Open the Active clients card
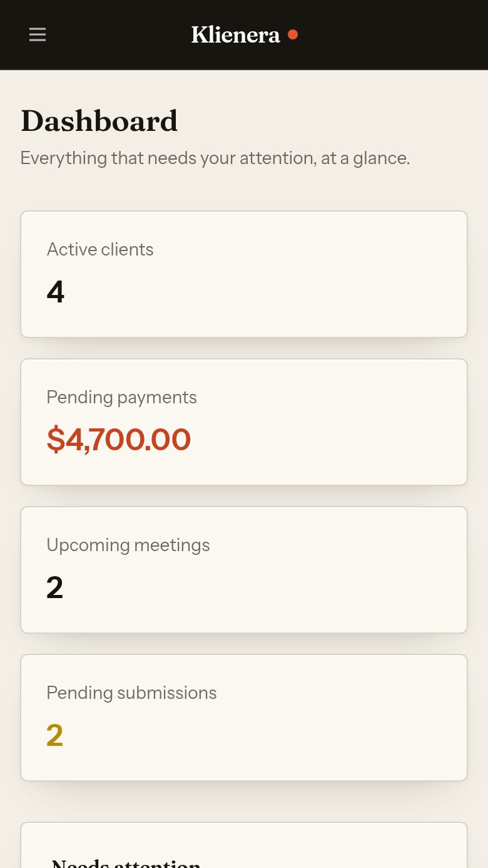Image resolution: width=488 pixels, height=868 pixels. (244, 274)
